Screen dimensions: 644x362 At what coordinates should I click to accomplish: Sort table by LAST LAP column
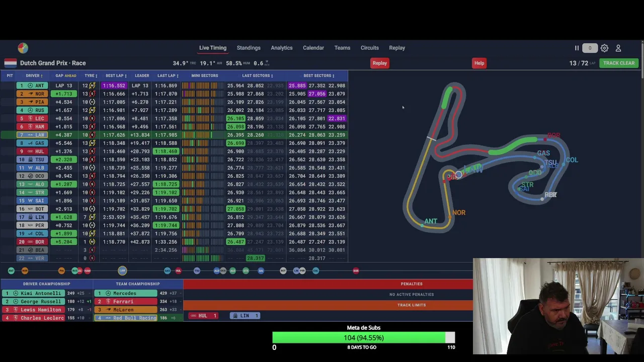coord(168,76)
